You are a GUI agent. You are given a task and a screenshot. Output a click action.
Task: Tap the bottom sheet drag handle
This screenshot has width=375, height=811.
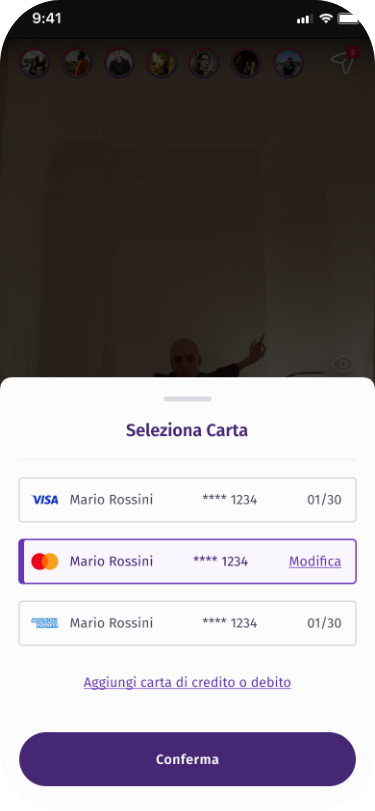click(x=187, y=399)
